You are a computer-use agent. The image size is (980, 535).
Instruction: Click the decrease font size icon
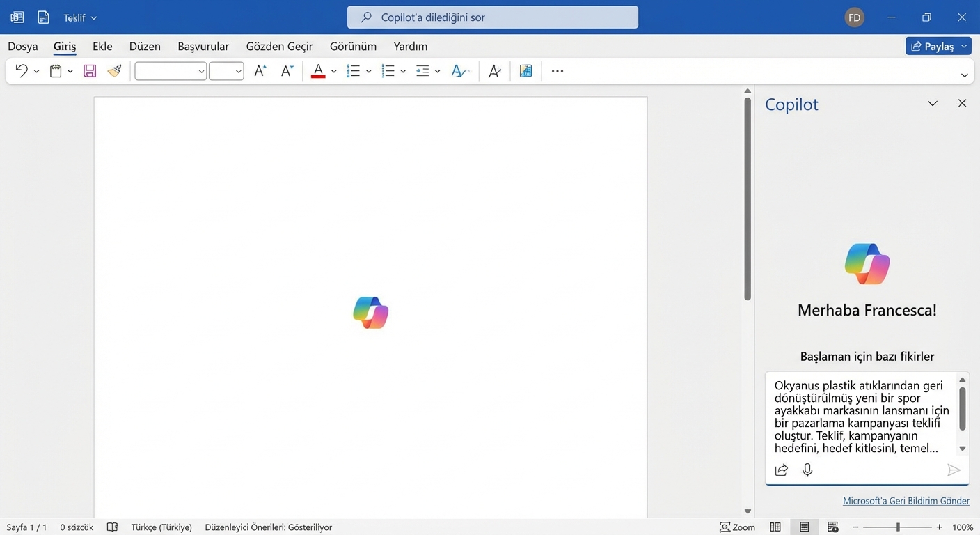click(287, 71)
